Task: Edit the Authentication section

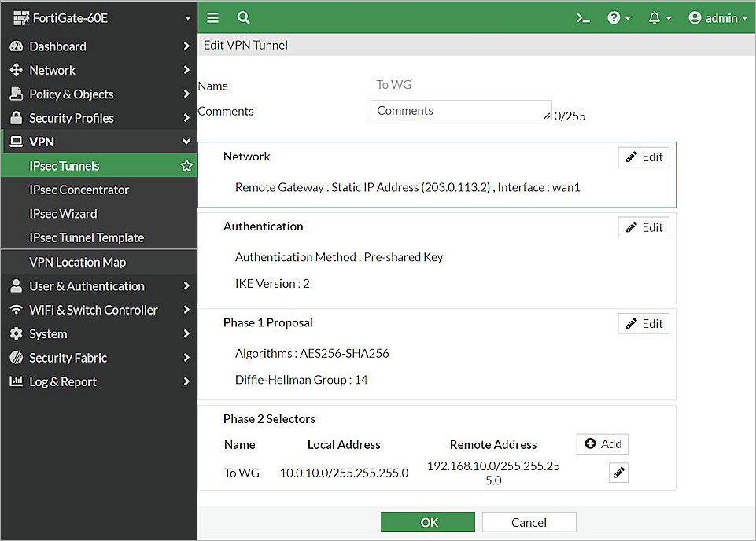Action: 643,227
